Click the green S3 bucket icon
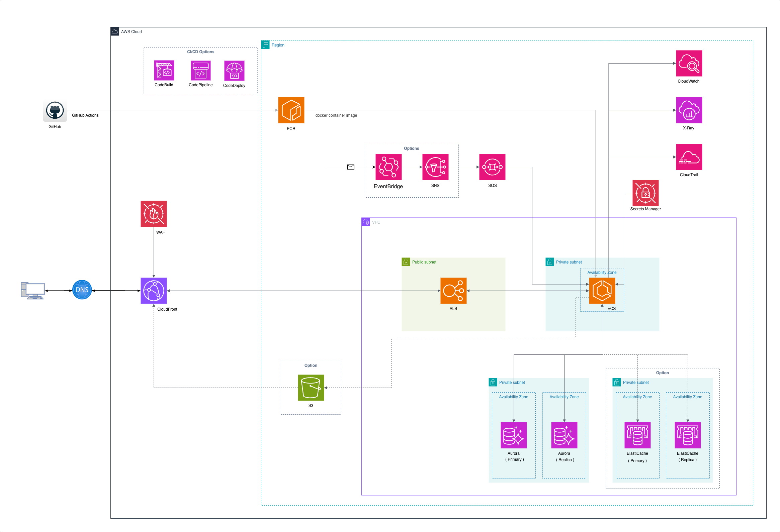The height and width of the screenshot is (532, 780). tap(311, 388)
